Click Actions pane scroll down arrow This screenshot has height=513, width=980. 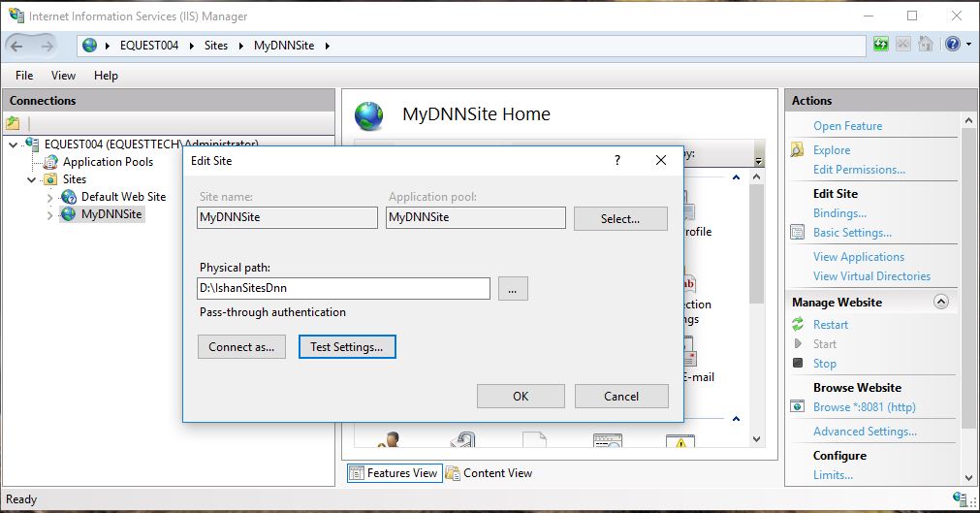point(968,477)
